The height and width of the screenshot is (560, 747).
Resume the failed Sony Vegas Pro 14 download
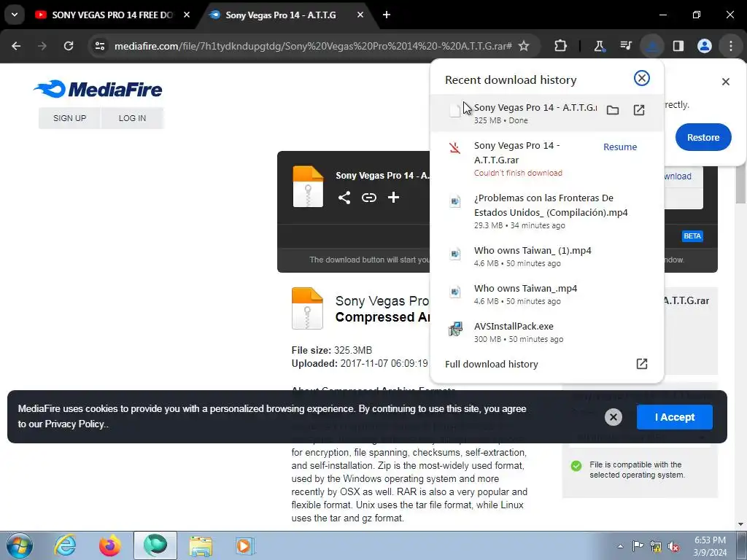pyautogui.click(x=620, y=147)
